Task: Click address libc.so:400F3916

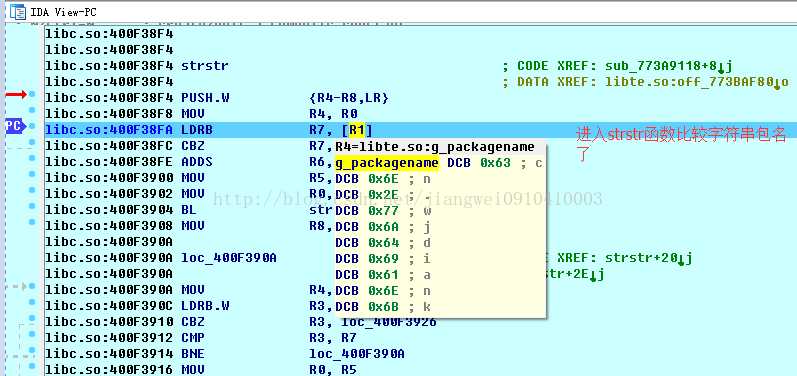Action: (109, 370)
